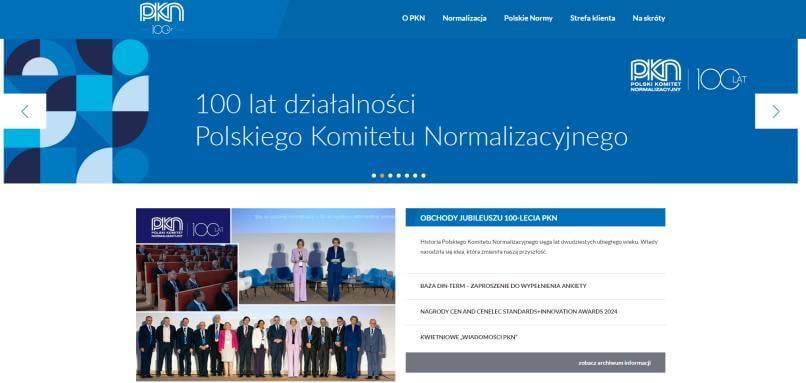The width and height of the screenshot is (806, 383).
Task: Click the PKN 100 LAT logo in banner
Action: tap(688, 76)
